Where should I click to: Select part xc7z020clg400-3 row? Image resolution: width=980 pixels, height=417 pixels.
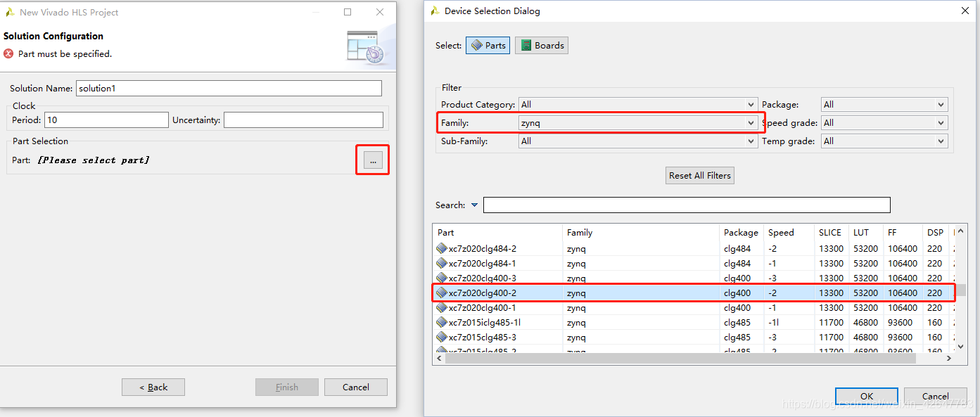click(693, 278)
